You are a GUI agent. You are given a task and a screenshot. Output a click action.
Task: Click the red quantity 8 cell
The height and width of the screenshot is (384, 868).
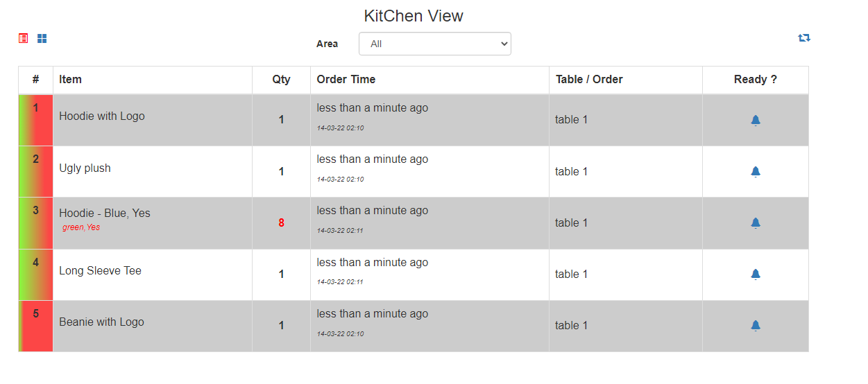tap(281, 223)
